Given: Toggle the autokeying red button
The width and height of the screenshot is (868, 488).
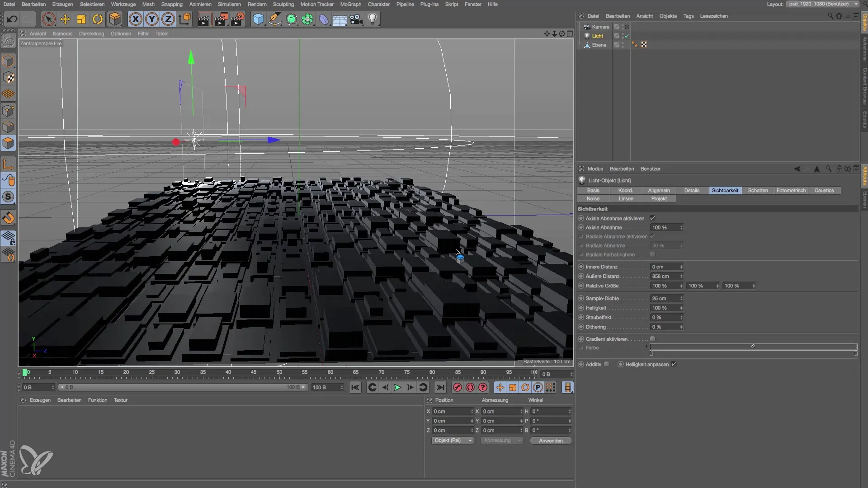Looking at the screenshot, I should [x=470, y=387].
